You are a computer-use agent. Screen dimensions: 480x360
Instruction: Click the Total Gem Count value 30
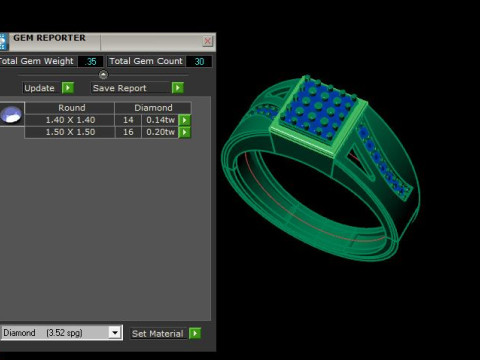(x=199, y=62)
